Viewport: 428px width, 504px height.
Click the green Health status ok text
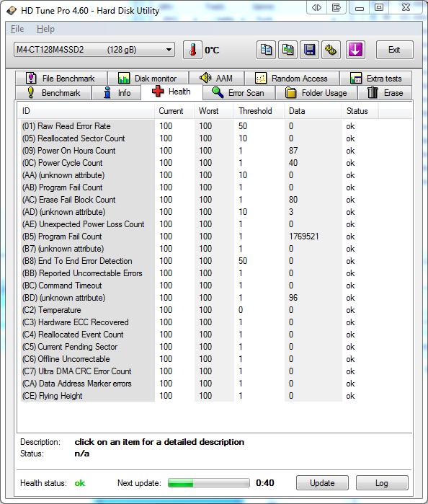[80, 483]
